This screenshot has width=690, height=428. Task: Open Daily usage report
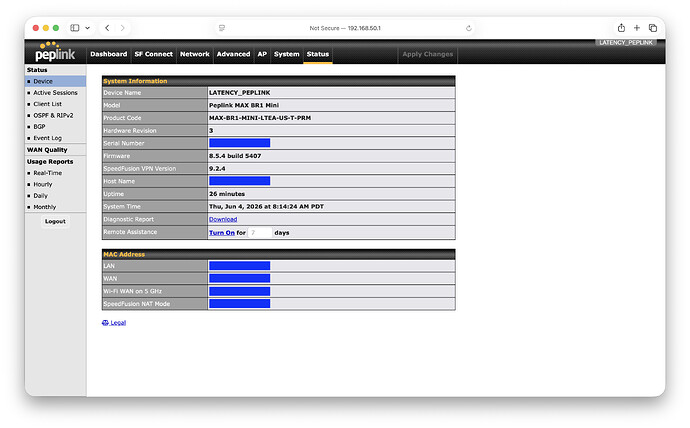[40, 196]
